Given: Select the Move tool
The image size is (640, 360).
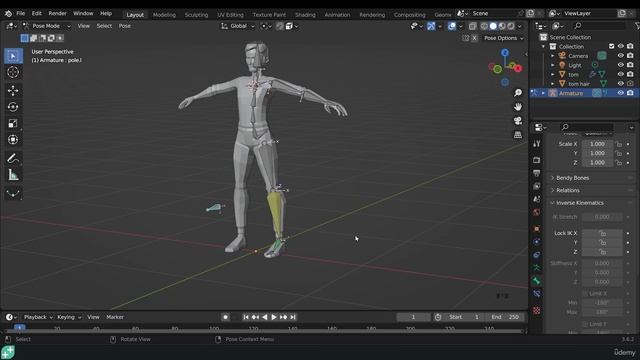Looking at the screenshot, I should click(x=13, y=90).
